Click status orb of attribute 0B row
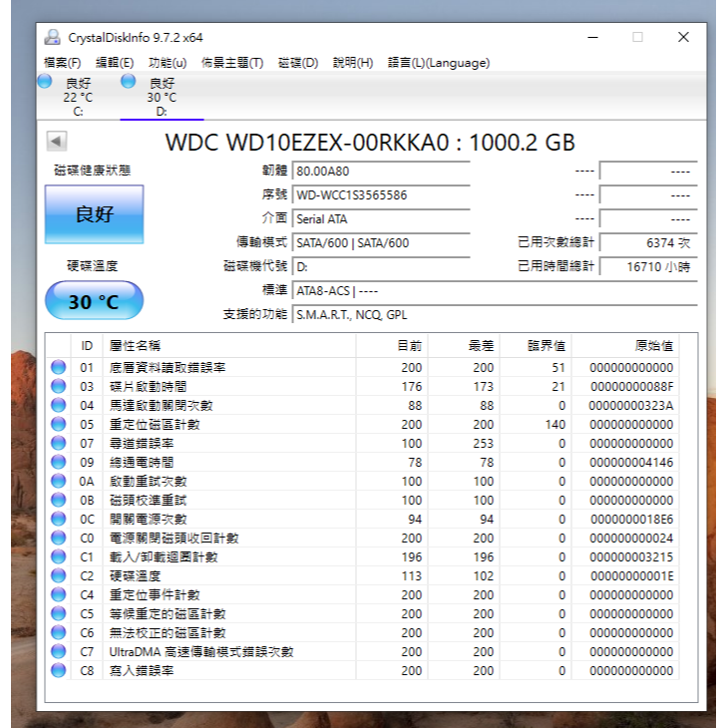728x728 pixels. click(58, 500)
